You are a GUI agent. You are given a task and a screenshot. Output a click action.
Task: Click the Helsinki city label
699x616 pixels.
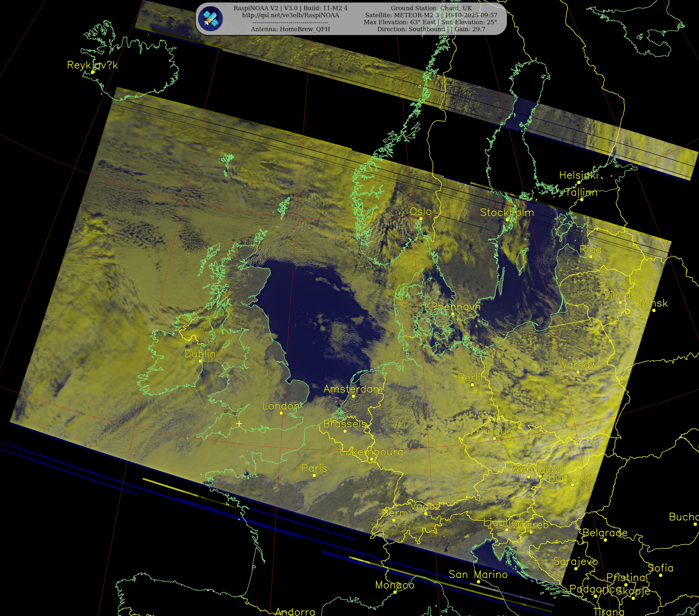578,175
